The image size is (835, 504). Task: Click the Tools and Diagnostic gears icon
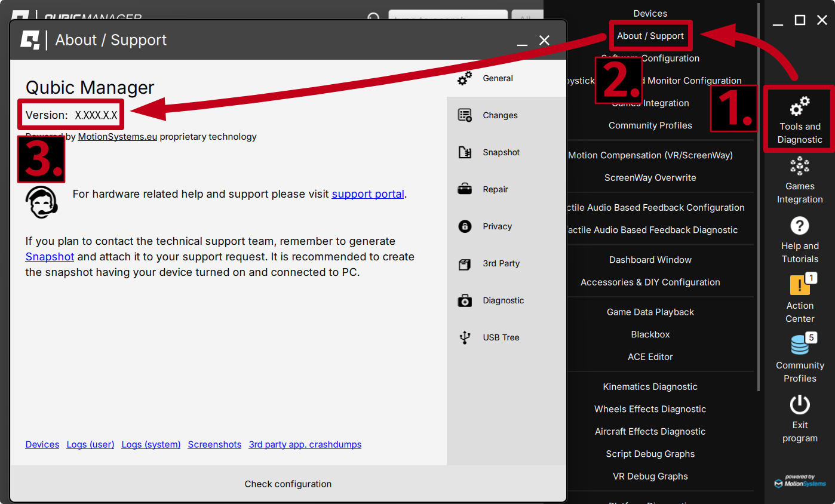click(799, 106)
